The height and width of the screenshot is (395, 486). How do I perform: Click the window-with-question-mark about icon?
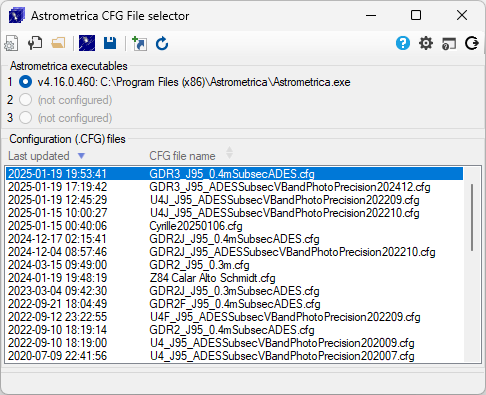[x=449, y=44]
